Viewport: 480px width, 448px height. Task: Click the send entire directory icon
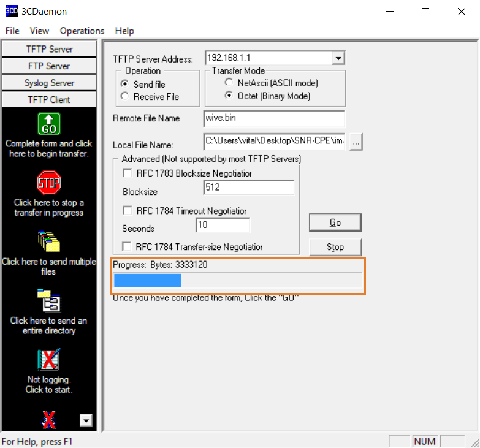[49, 302]
